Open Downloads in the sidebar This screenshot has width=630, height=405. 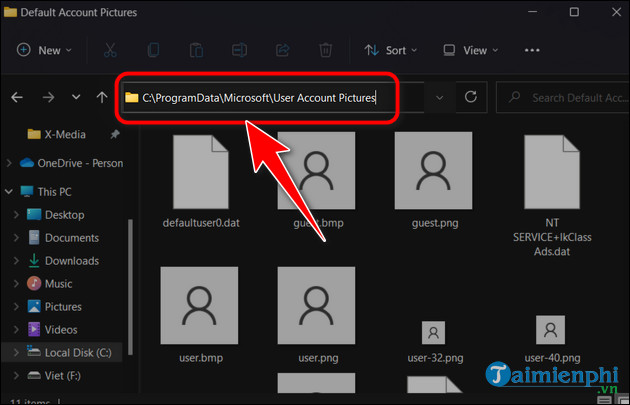63,261
